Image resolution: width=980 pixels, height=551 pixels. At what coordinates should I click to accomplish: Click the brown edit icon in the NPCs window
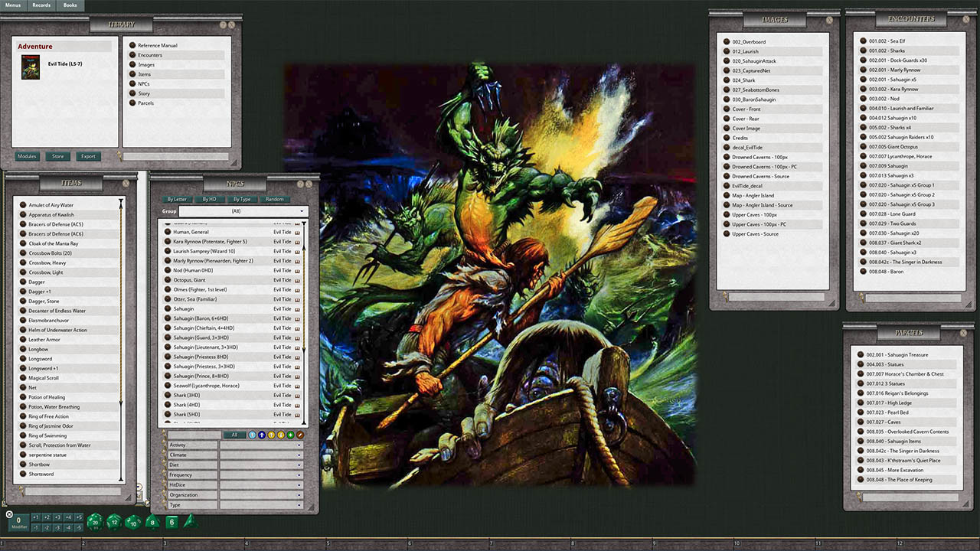coord(300,435)
